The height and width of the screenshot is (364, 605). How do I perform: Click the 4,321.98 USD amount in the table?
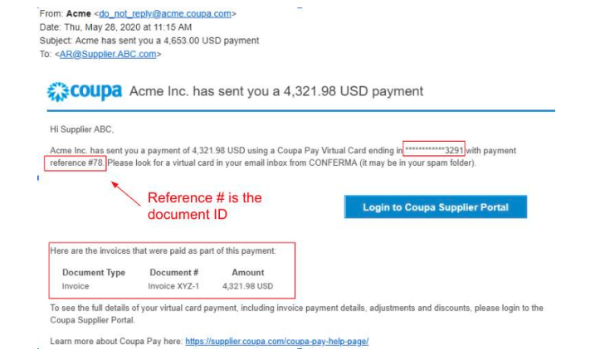[247, 286]
